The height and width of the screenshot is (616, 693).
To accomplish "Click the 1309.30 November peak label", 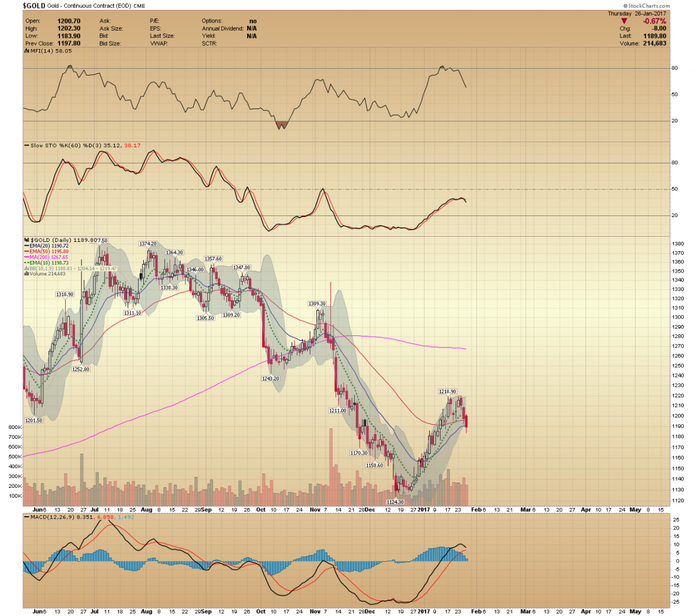I will [x=317, y=304].
